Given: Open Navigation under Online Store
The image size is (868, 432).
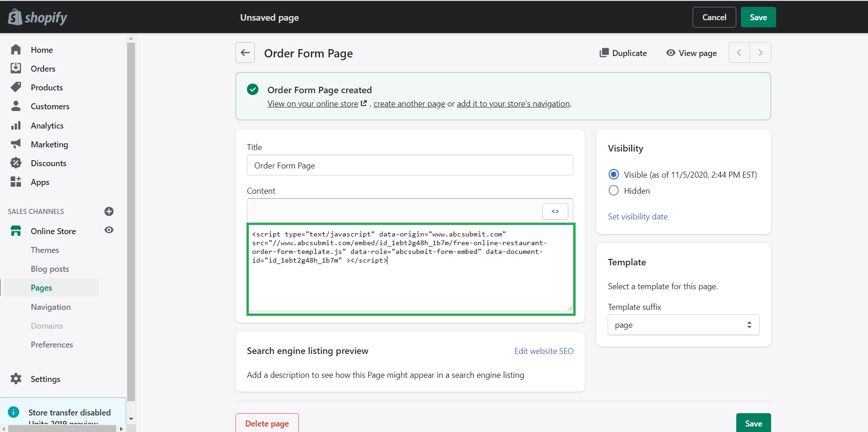Looking at the screenshot, I should point(51,307).
